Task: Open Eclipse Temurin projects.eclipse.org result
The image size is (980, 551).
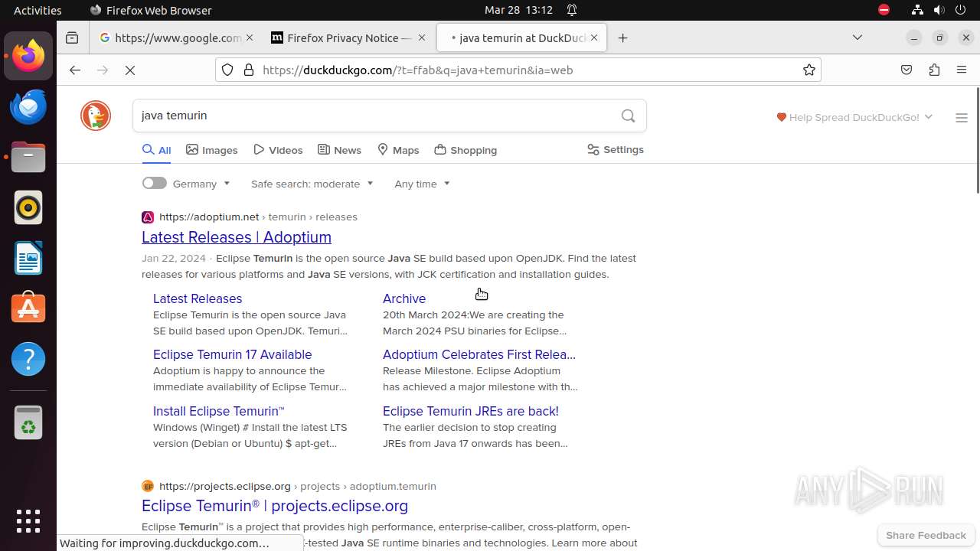Action: point(275,506)
